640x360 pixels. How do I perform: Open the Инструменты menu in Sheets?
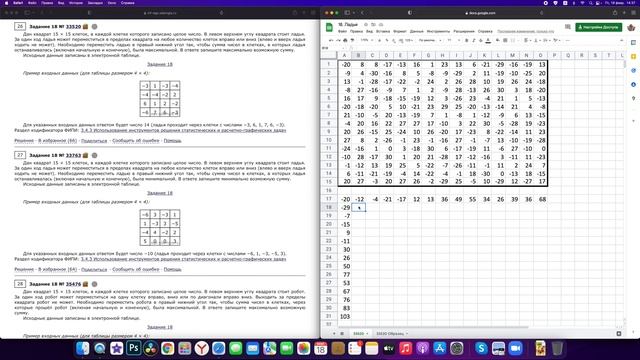(x=438, y=31)
